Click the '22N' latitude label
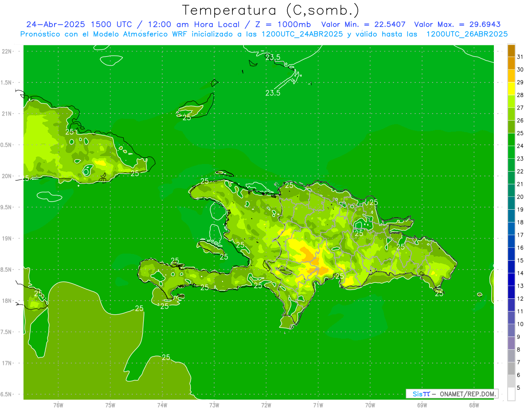The image size is (532, 411). tap(8, 51)
